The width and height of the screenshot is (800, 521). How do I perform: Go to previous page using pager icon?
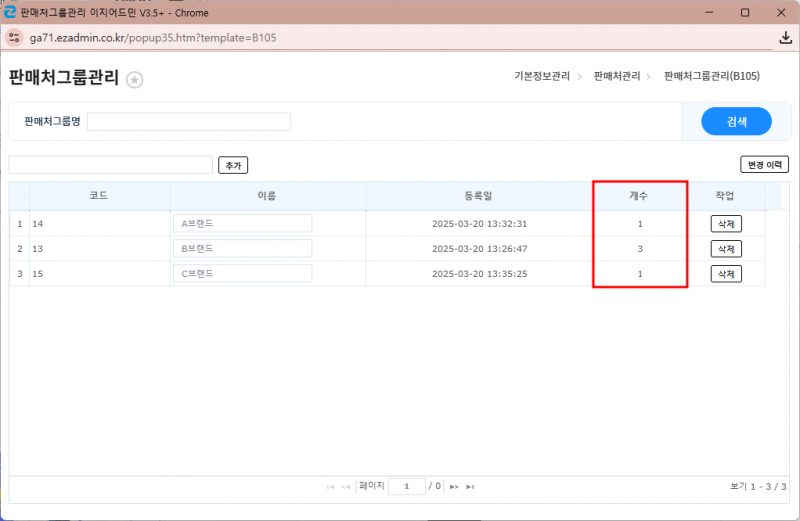[346, 487]
